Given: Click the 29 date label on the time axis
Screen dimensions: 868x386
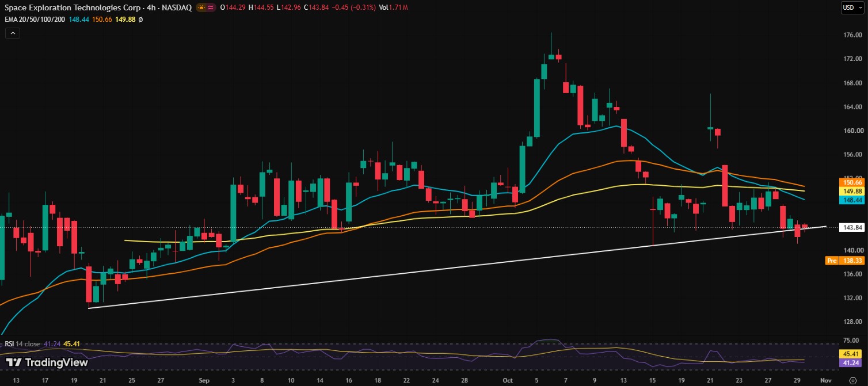Looking at the screenshot, I should click(x=797, y=380).
